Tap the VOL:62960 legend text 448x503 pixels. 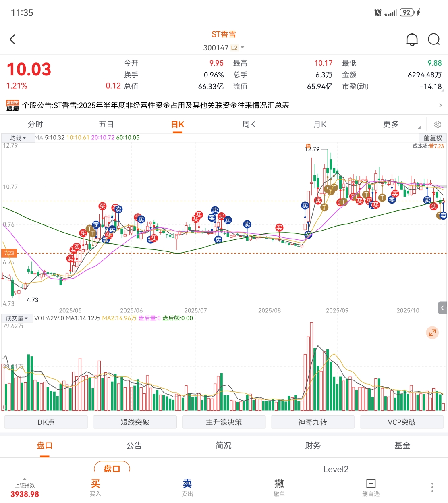[49, 318]
